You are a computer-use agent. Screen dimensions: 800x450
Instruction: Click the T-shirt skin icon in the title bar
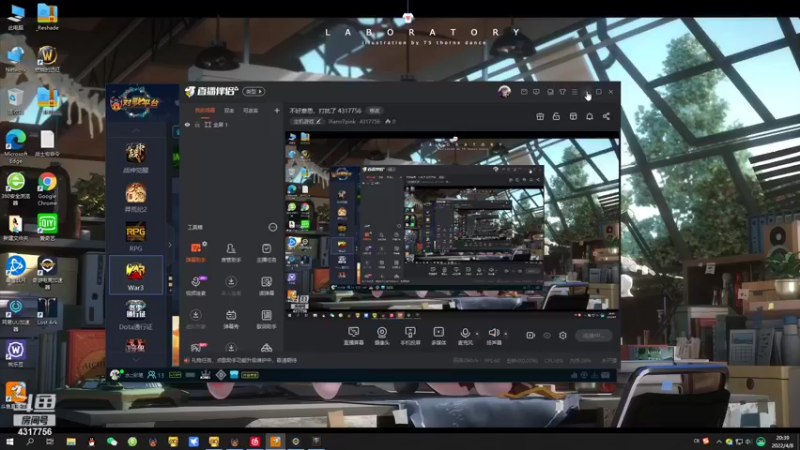point(562,92)
